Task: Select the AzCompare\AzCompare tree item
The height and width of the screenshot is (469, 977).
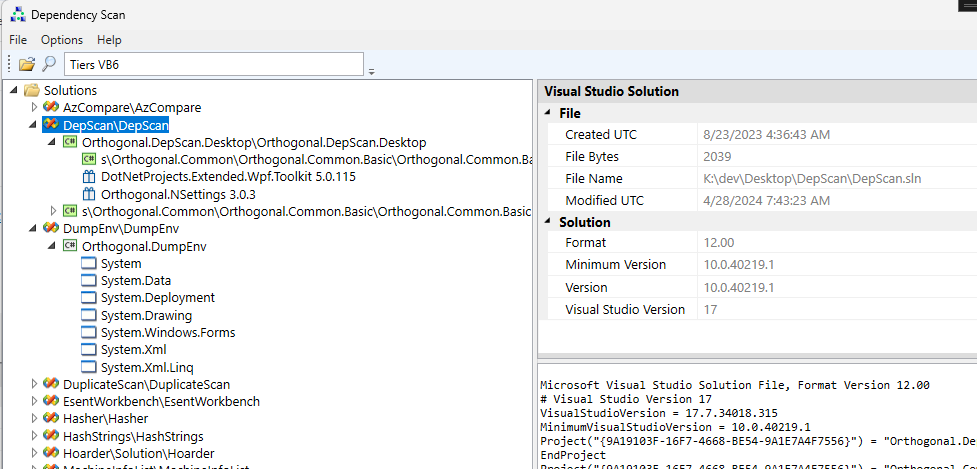Action: (x=132, y=107)
